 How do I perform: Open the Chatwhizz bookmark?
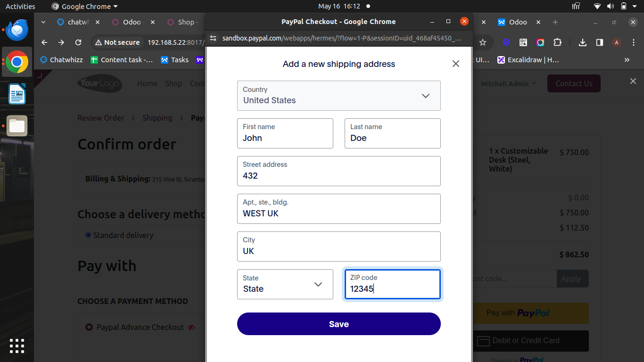tap(61, 60)
